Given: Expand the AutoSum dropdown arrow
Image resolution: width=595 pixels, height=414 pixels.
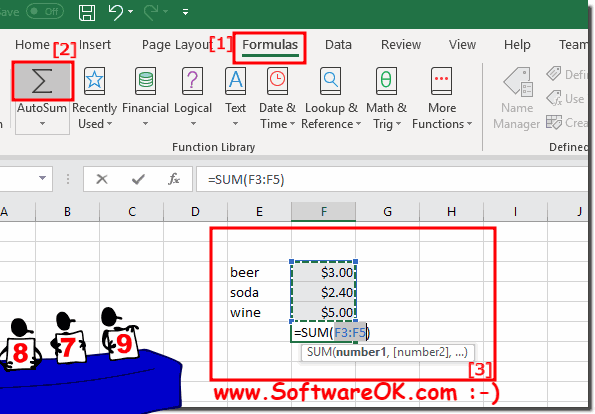Looking at the screenshot, I should (x=42, y=124).
